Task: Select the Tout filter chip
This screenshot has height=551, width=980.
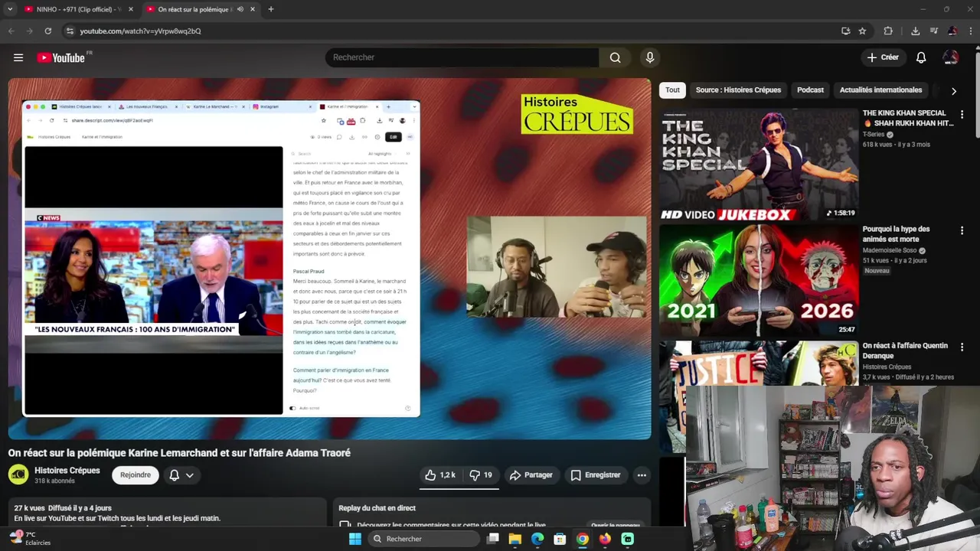Action: point(672,90)
